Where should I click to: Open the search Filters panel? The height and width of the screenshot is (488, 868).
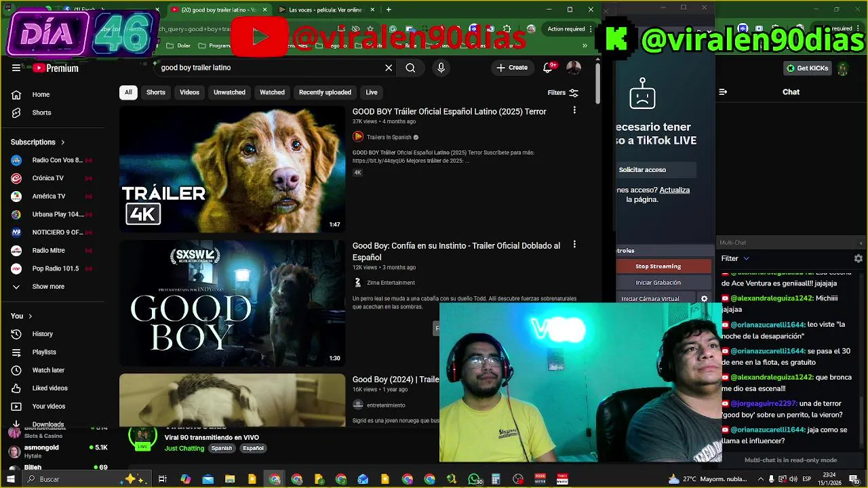click(x=563, y=93)
